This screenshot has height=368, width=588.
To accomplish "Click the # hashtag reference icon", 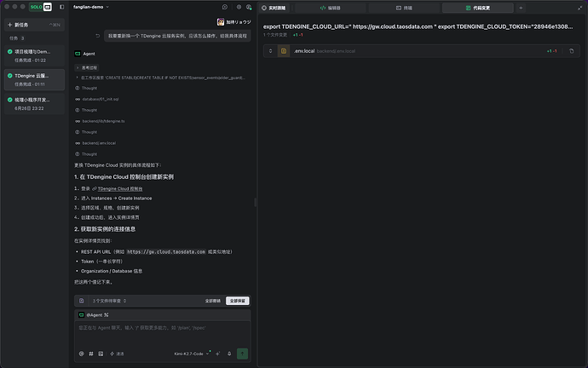I will [91, 354].
